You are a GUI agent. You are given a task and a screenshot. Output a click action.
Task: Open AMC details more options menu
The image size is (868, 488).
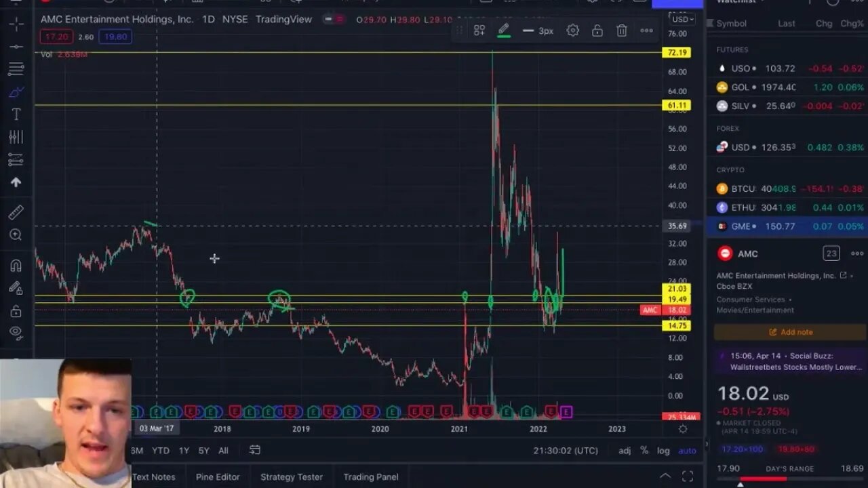pos(857,253)
